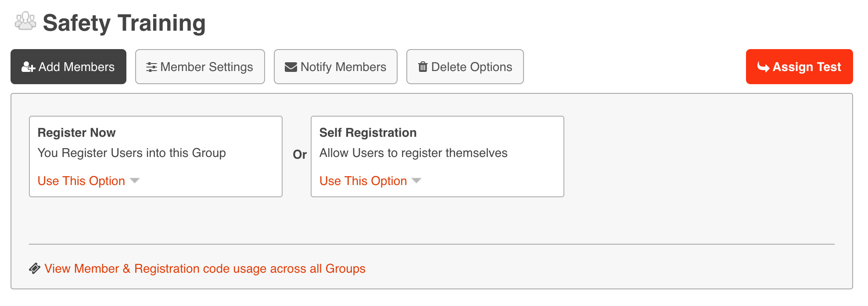The width and height of the screenshot is (868, 306).
Task: Open the Delete Options tab
Action: 465,67
